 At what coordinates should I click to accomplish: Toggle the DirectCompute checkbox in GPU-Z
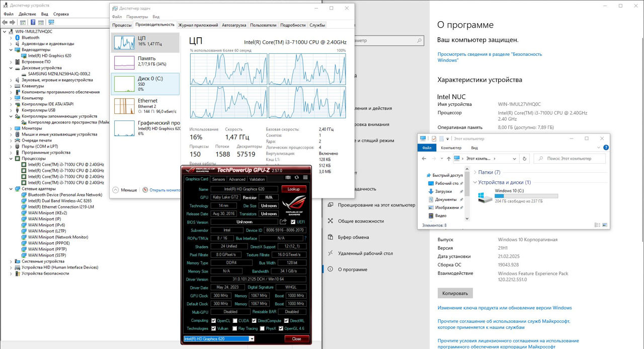(254, 320)
